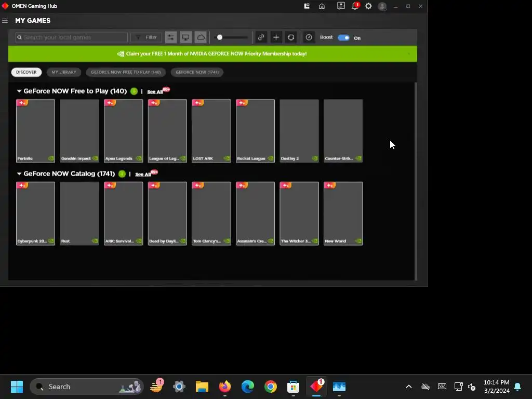Switch to GeForce NOW Free to Play (140) tab
Image resolution: width=532 pixels, height=399 pixels.
click(x=126, y=72)
